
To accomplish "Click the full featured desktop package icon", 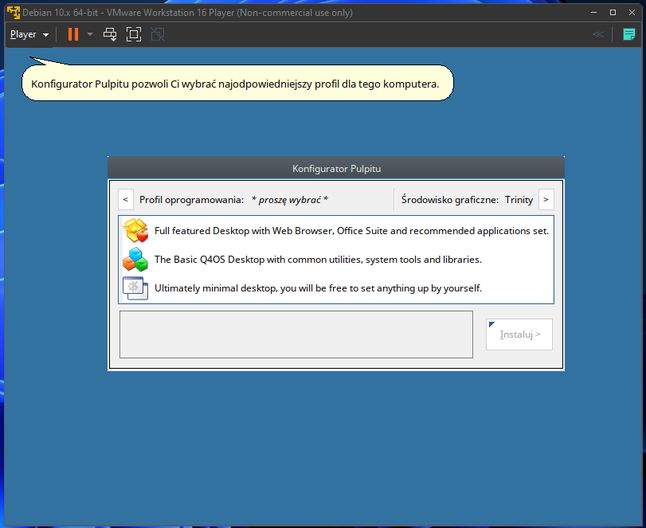I will (x=135, y=230).
